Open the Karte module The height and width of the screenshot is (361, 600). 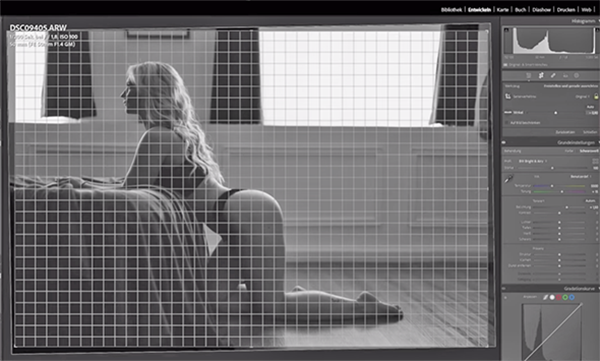tap(502, 10)
